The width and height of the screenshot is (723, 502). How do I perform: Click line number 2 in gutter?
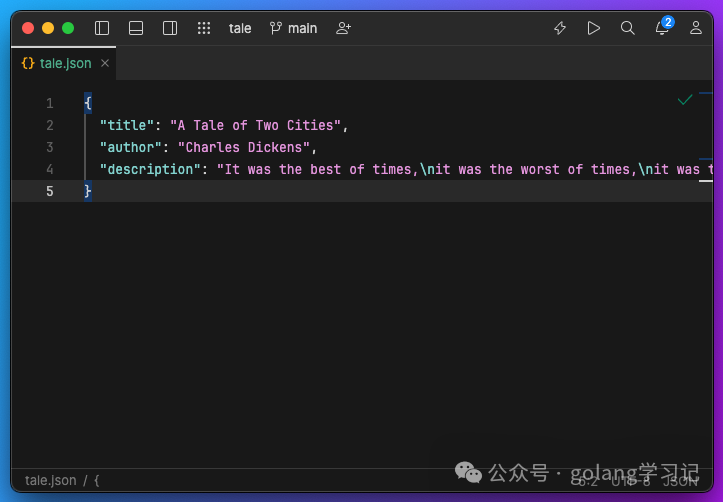pos(50,125)
